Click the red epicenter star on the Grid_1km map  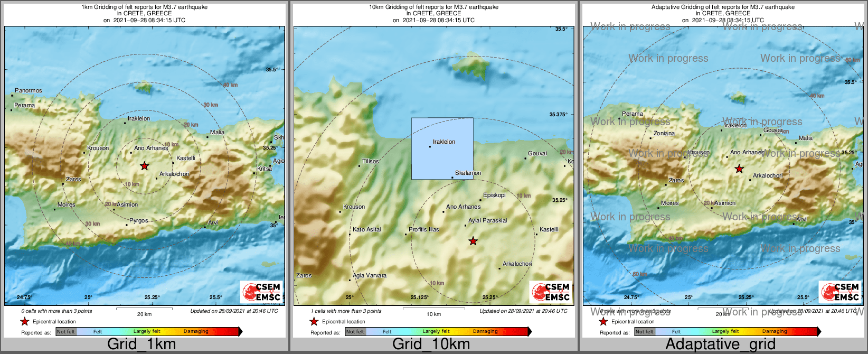pos(144,166)
